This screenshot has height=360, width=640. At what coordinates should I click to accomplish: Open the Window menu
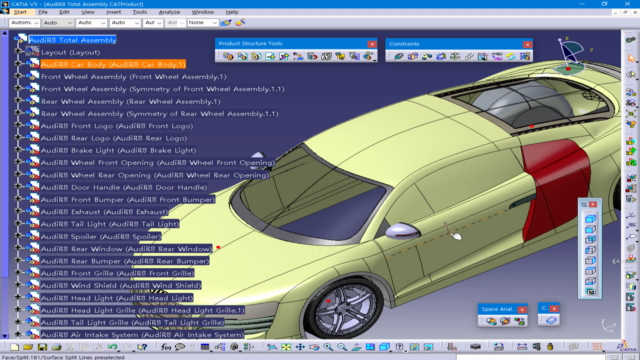202,12
